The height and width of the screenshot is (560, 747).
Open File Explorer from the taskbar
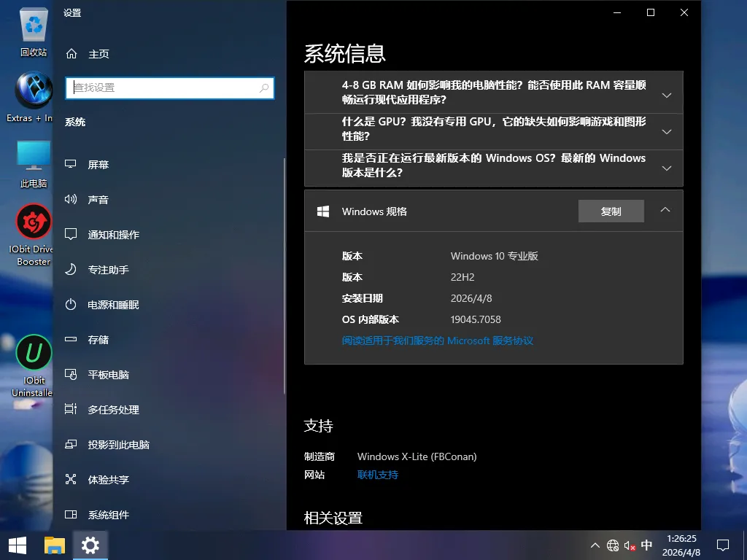point(54,545)
